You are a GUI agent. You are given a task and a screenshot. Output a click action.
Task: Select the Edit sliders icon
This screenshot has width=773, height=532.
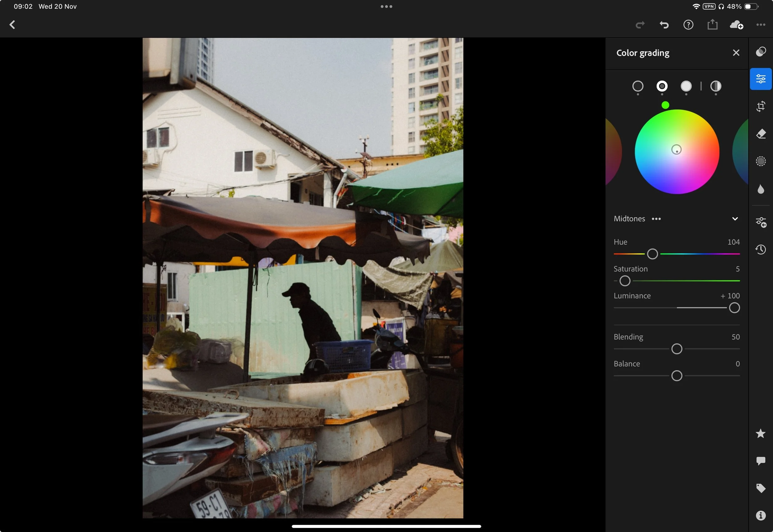(x=761, y=79)
